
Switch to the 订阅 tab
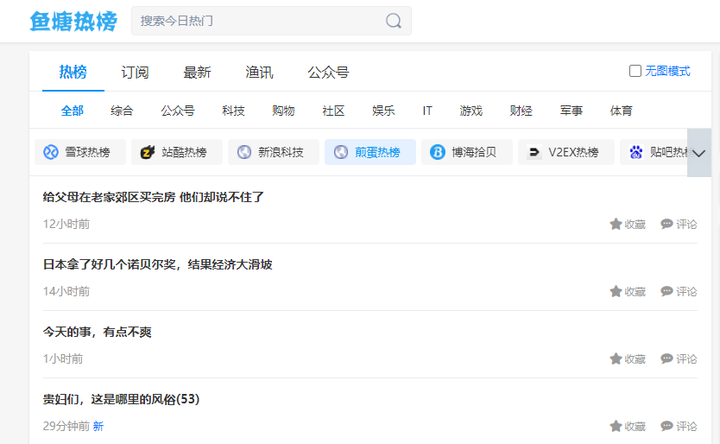pyautogui.click(x=135, y=72)
